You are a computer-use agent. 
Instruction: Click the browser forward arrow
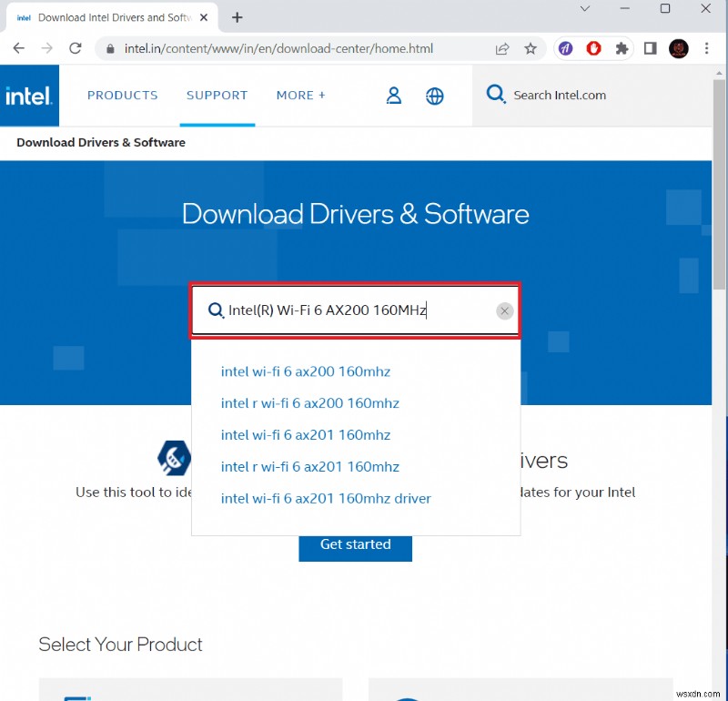(x=47, y=48)
